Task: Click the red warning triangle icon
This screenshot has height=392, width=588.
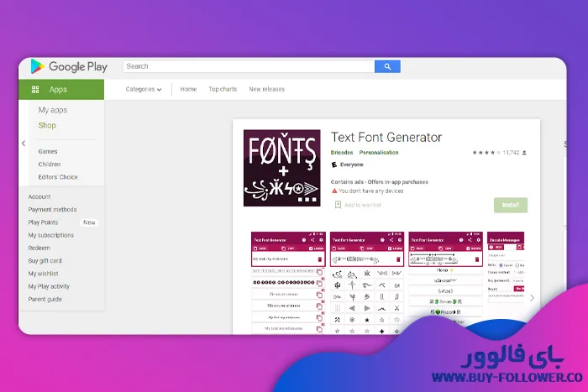Action: (334, 191)
